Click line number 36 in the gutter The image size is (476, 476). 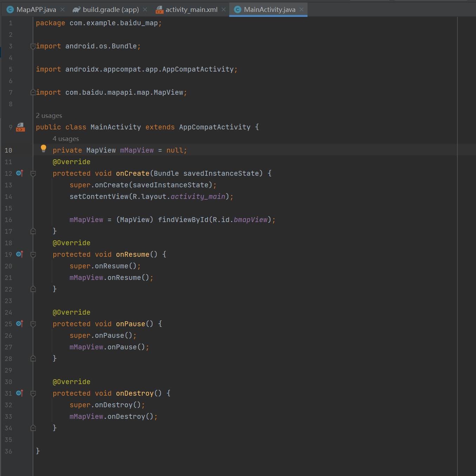pyautogui.click(x=8, y=451)
